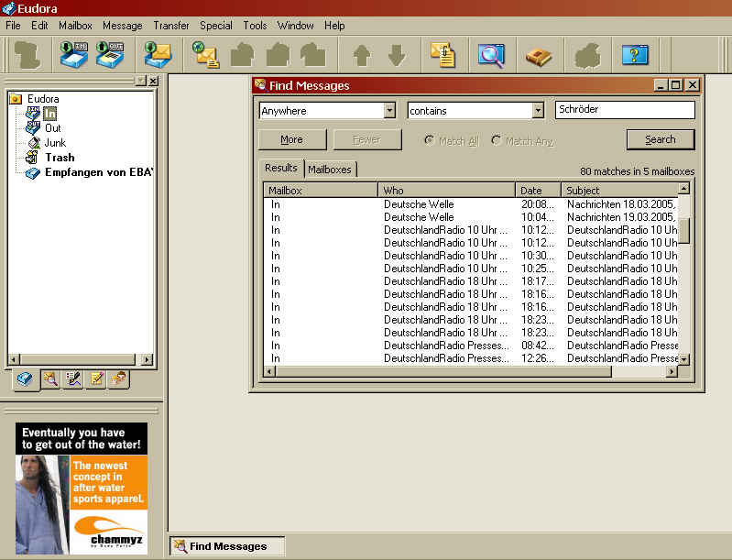
Task: Click the Delete Message trash toolbar icon
Action: coord(27,56)
